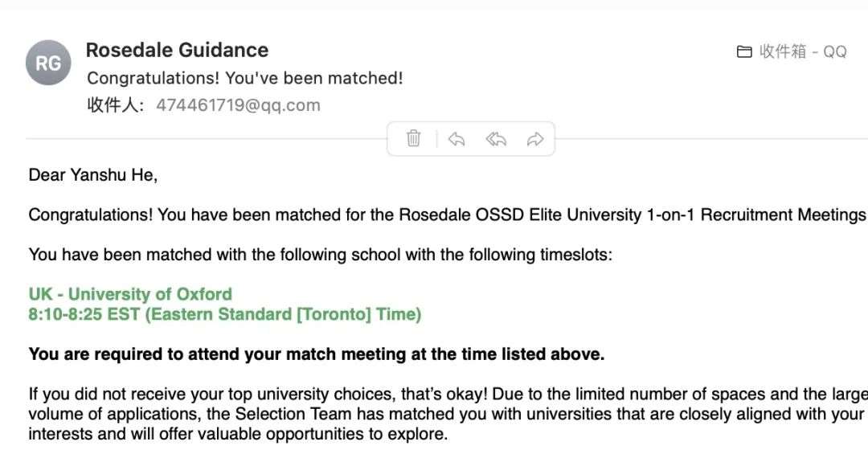Click the bold required-to-attend meeting sentence
Screen dimensions: 868x458
(x=317, y=354)
